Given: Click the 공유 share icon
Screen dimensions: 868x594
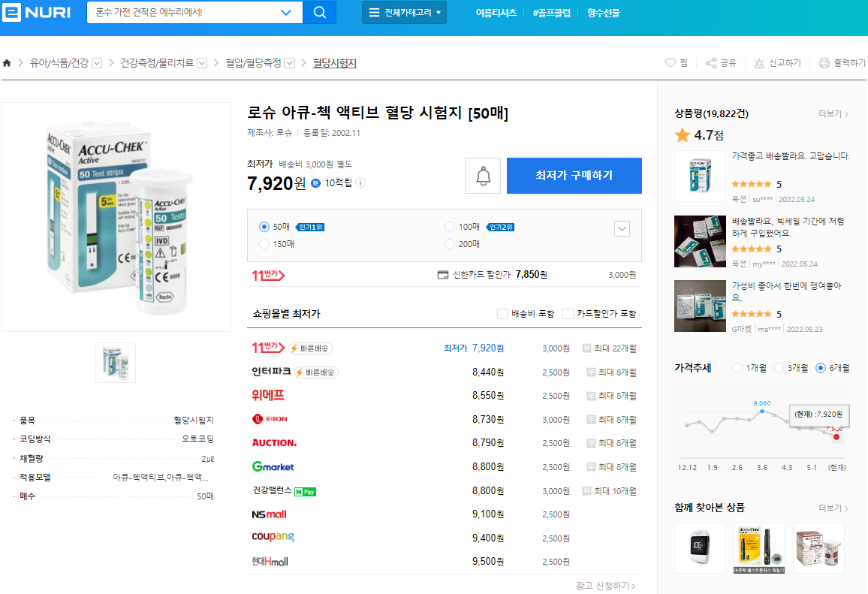Looking at the screenshot, I should [711, 63].
